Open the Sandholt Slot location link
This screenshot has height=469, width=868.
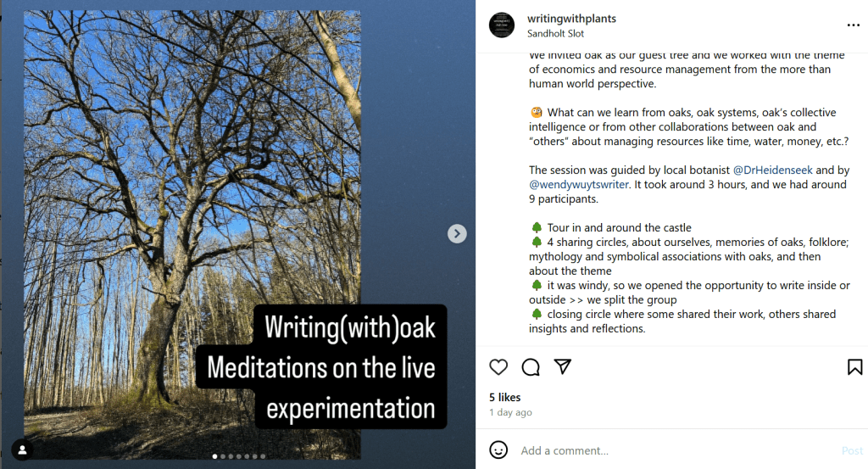pos(555,33)
